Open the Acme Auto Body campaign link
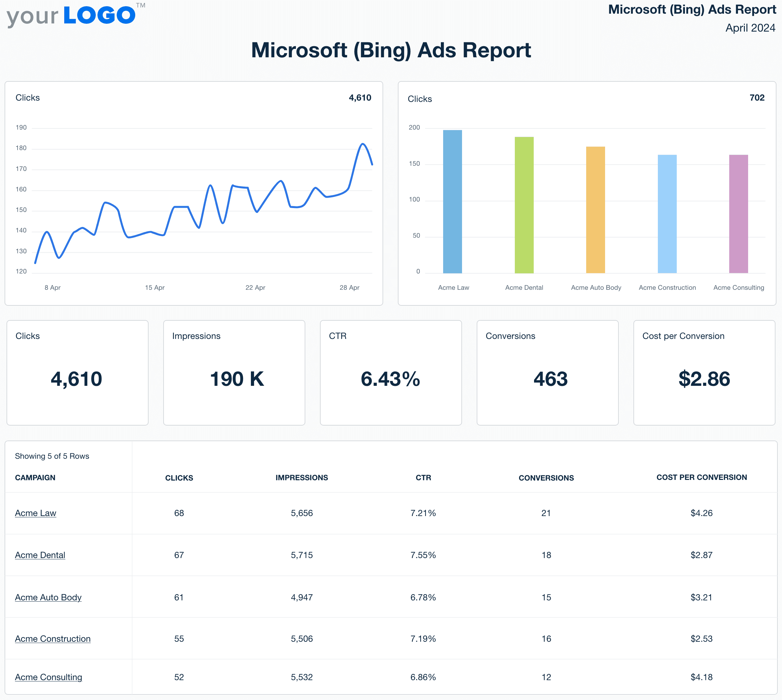The width and height of the screenshot is (782, 700). (48, 597)
